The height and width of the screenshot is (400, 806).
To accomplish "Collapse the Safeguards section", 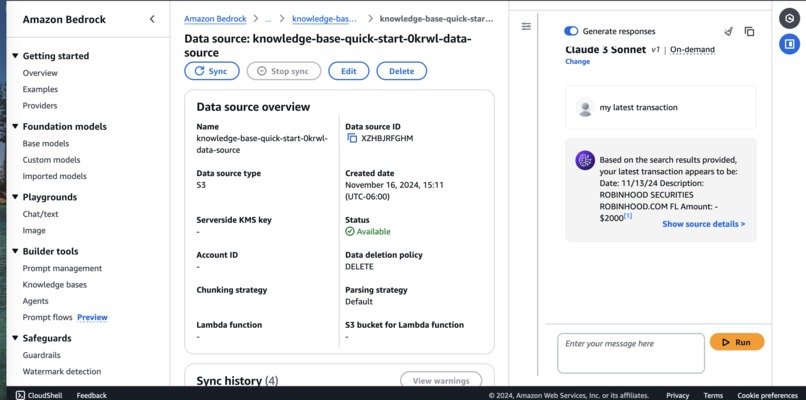I will coord(15,338).
